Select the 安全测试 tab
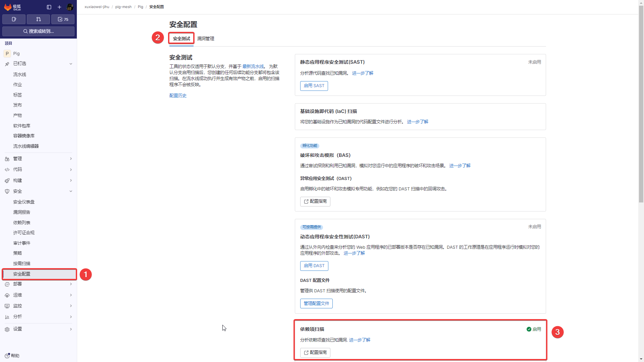 pyautogui.click(x=181, y=39)
